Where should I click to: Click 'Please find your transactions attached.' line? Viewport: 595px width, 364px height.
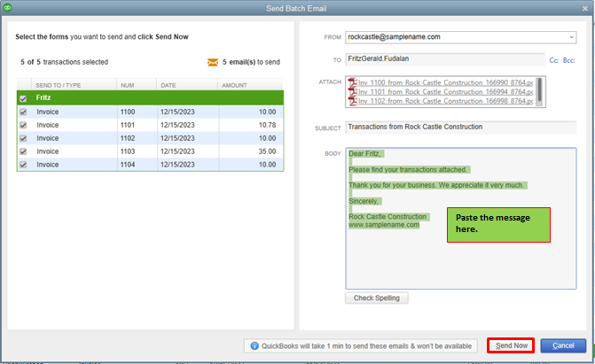point(409,169)
